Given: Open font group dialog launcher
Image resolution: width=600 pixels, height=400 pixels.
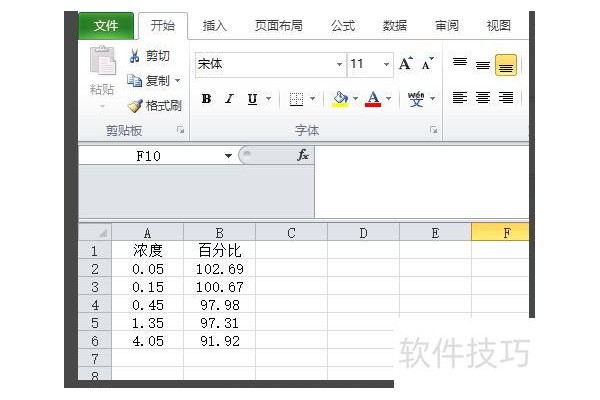Looking at the screenshot, I should 434,130.
